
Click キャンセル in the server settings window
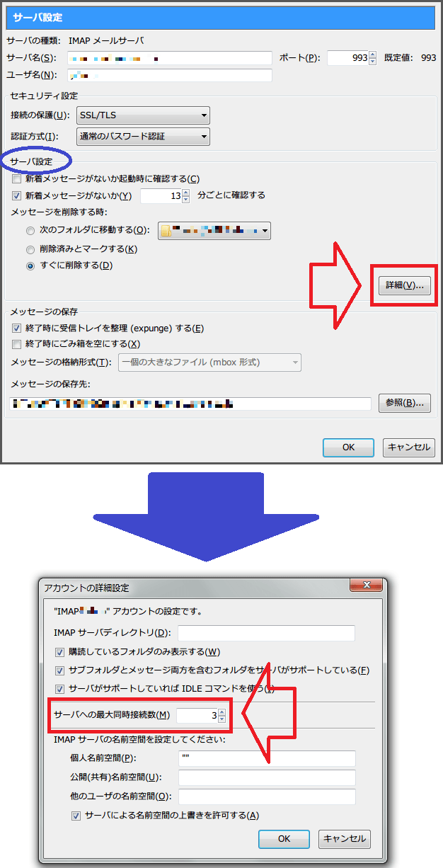tap(409, 447)
